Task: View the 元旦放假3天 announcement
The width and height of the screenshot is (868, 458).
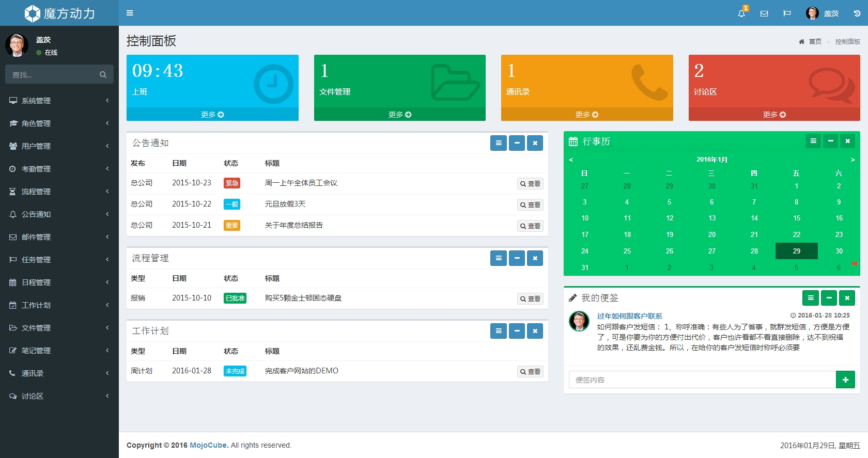Action: point(530,205)
